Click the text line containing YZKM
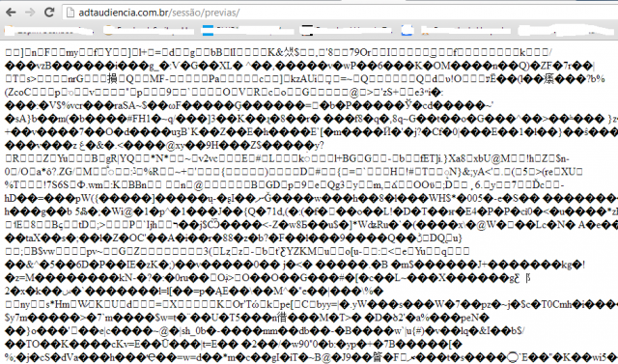 238,251
